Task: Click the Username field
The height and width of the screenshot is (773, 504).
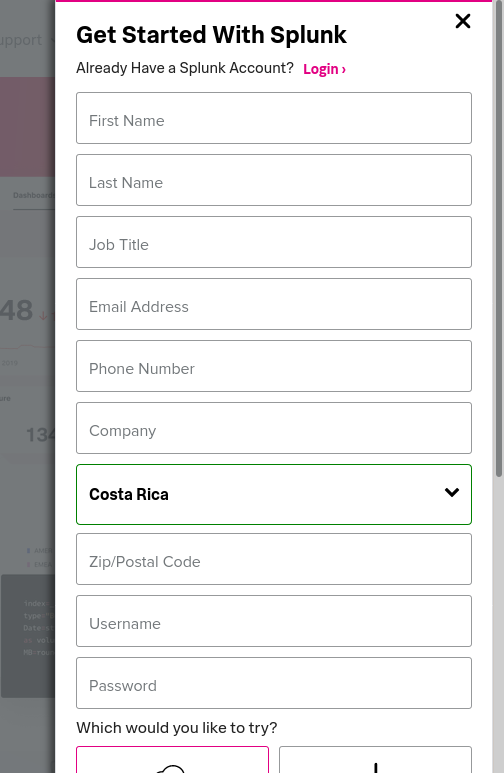Action: [274, 621]
